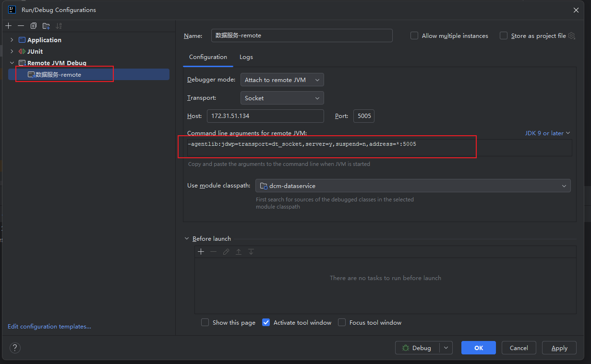The width and height of the screenshot is (591, 364).
Task: Open the Transport Socket dropdown
Action: (x=282, y=98)
